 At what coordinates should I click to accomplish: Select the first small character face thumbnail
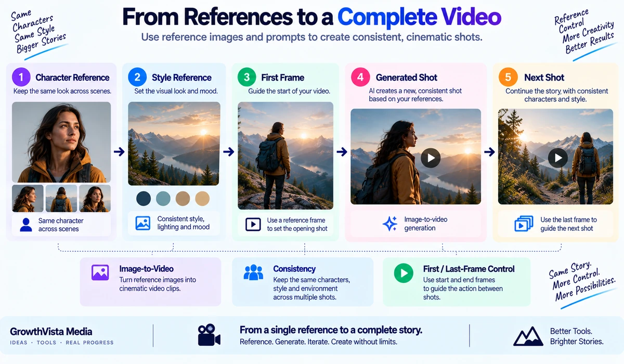28,199
